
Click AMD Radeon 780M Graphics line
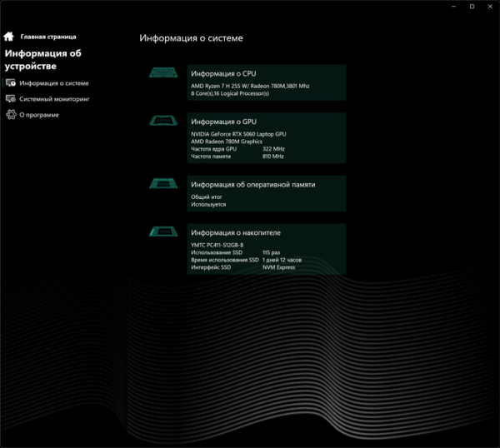pyautogui.click(x=227, y=142)
